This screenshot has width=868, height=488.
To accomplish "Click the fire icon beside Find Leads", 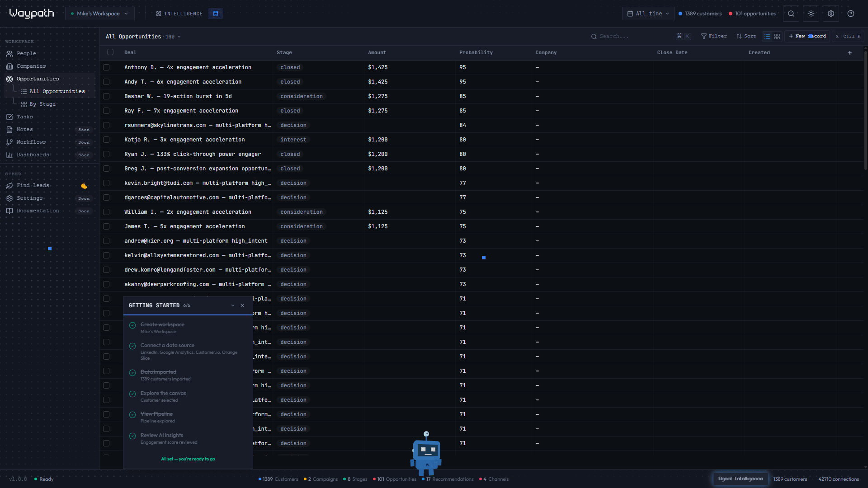I will [84, 185].
